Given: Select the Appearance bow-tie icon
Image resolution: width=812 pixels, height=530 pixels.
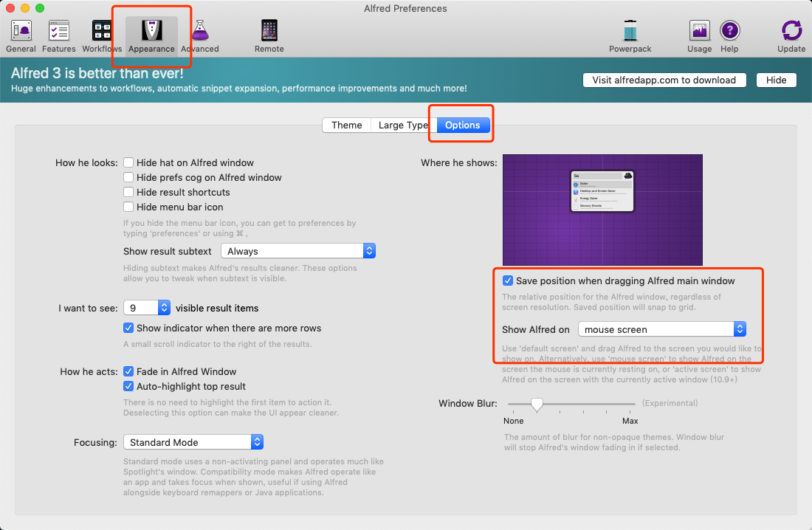Looking at the screenshot, I should pos(152,30).
